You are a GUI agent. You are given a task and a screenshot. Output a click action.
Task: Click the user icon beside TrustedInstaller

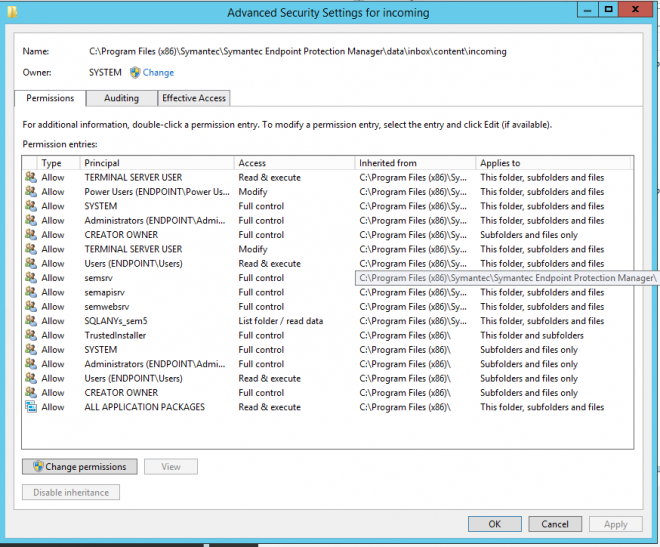coord(31,335)
